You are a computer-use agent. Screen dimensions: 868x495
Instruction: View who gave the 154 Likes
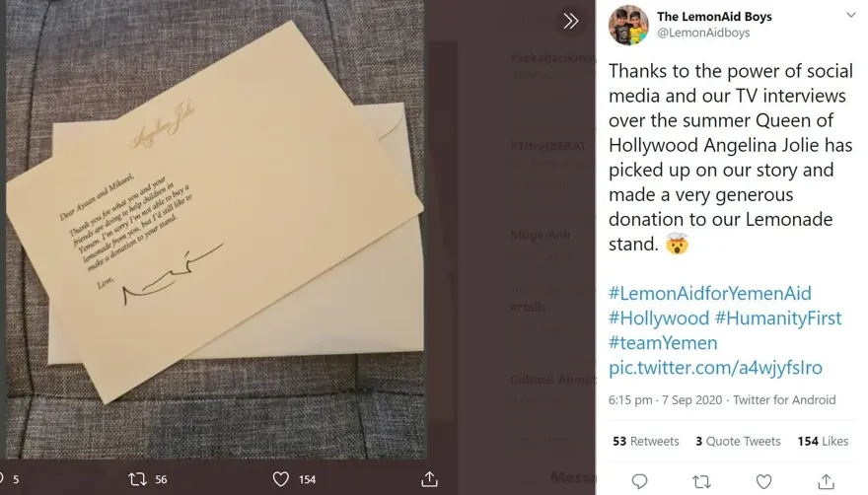point(822,441)
